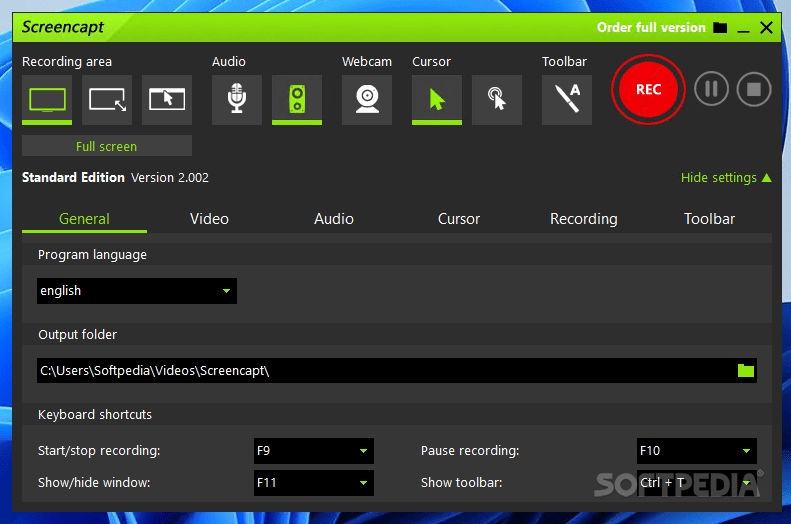Image resolution: width=791 pixels, height=524 pixels.
Task: Close the Screencapt window
Action: [766, 28]
